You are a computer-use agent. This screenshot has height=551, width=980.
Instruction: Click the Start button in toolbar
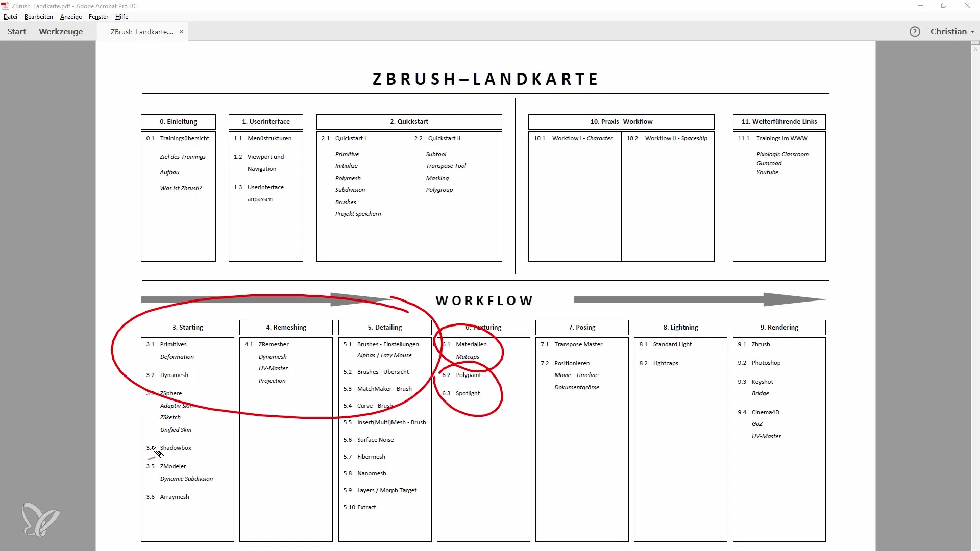[x=16, y=32]
